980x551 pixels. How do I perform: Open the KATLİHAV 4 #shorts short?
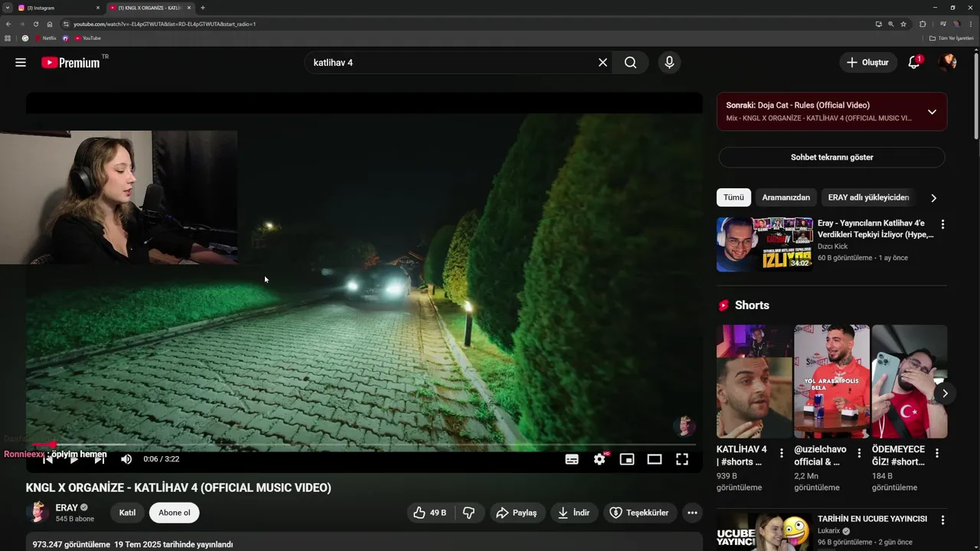pos(754,381)
